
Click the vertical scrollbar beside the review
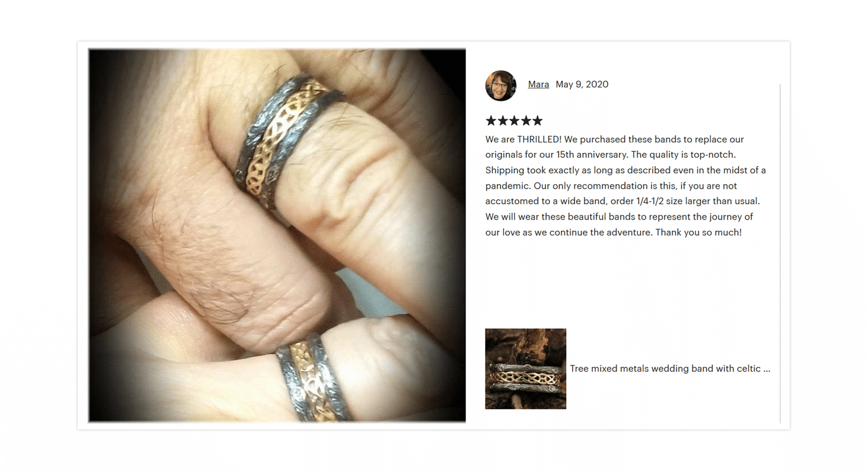[780, 253]
